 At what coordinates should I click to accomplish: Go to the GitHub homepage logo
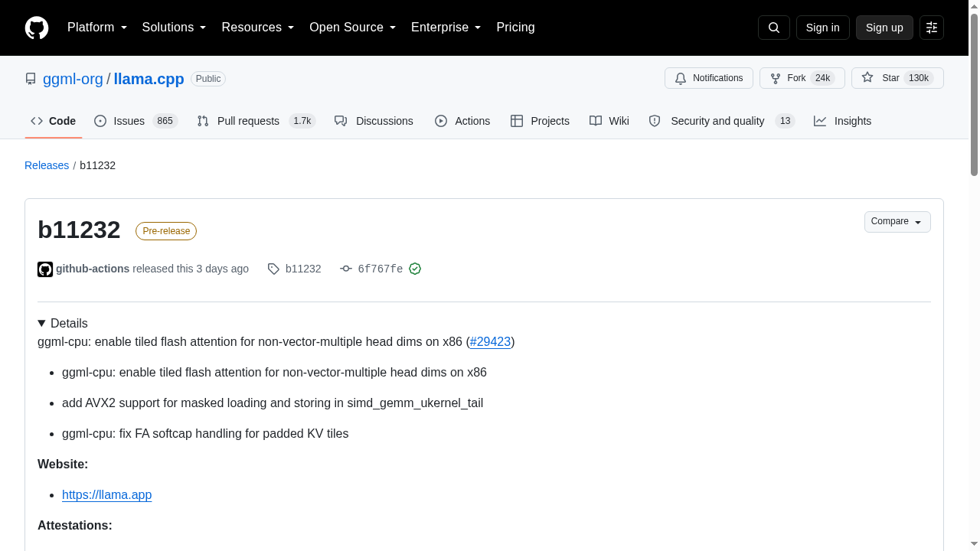coord(37,28)
